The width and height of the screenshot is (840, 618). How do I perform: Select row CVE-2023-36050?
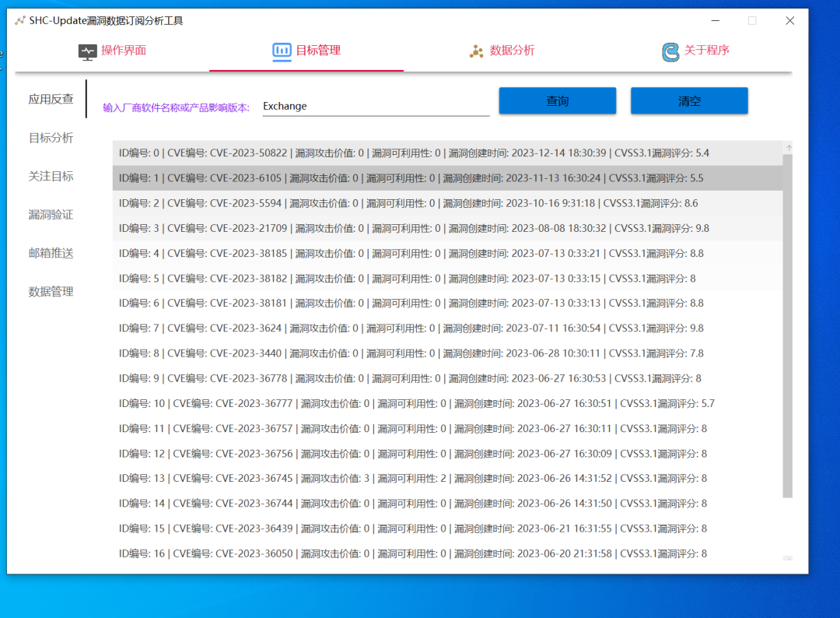point(447,553)
